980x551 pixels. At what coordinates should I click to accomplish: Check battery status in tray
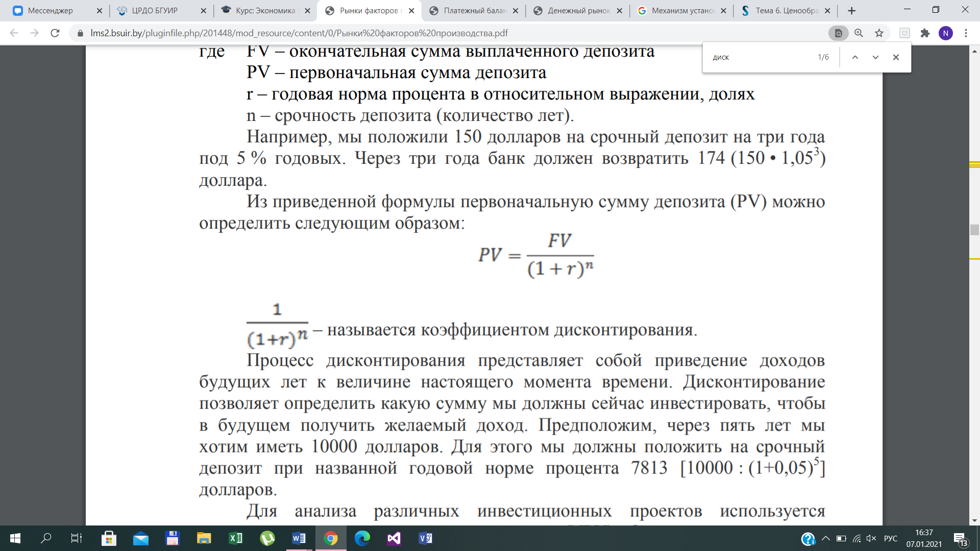[841, 538]
